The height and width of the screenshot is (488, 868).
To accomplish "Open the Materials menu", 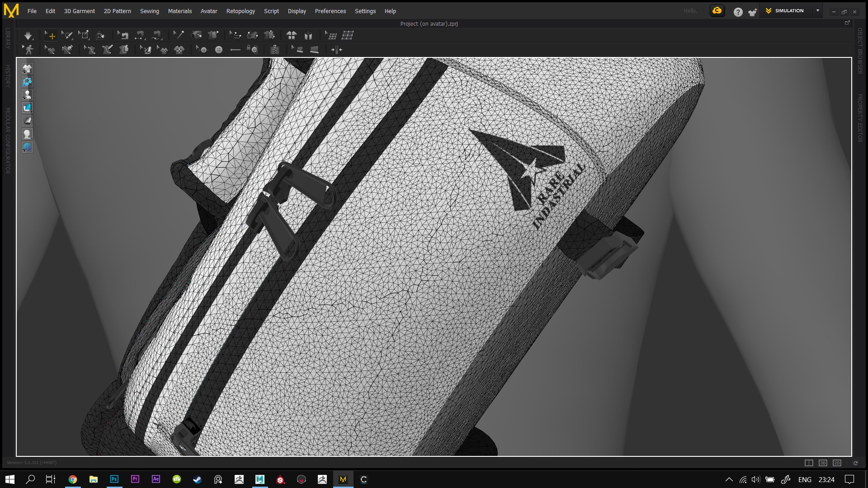I will [180, 11].
